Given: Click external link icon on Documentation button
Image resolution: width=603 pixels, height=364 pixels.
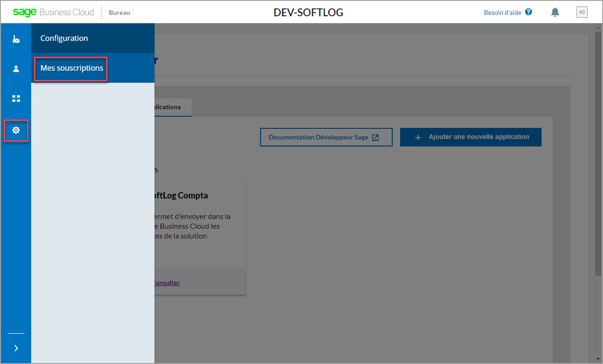Looking at the screenshot, I should click(375, 137).
